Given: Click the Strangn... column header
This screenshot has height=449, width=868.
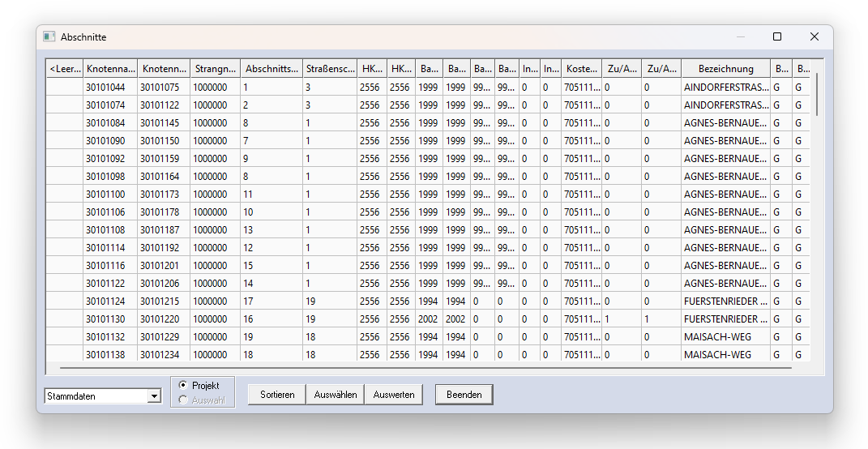Looking at the screenshot, I should pyautogui.click(x=216, y=69).
